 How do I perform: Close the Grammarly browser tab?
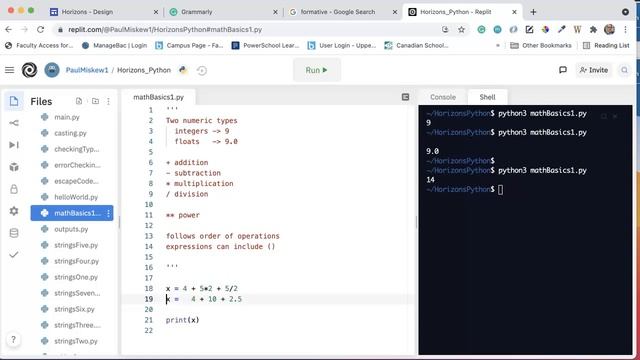(x=275, y=12)
